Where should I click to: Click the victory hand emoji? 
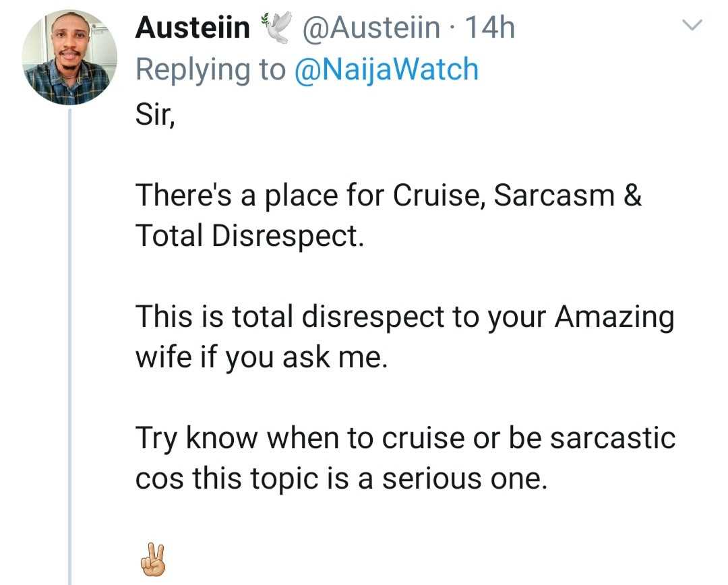coord(150,559)
